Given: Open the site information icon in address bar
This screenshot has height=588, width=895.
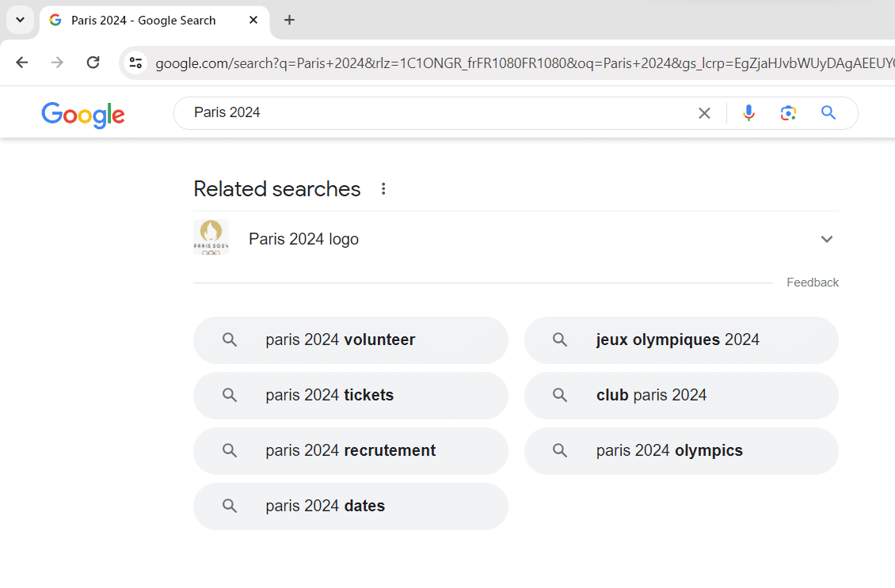Looking at the screenshot, I should (x=135, y=63).
